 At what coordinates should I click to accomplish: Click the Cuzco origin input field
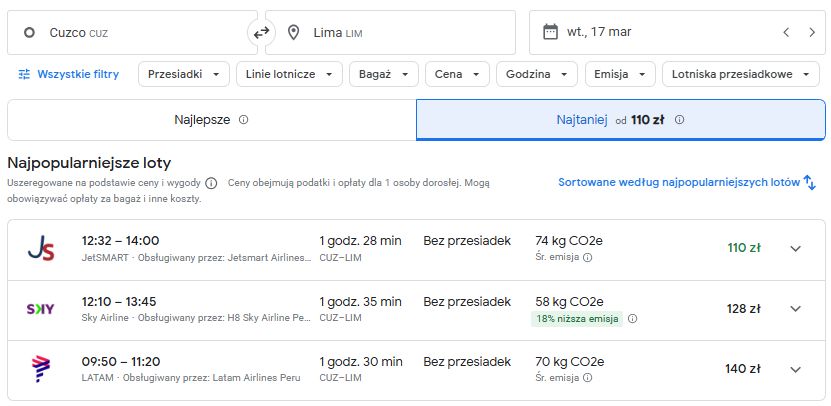click(x=132, y=32)
